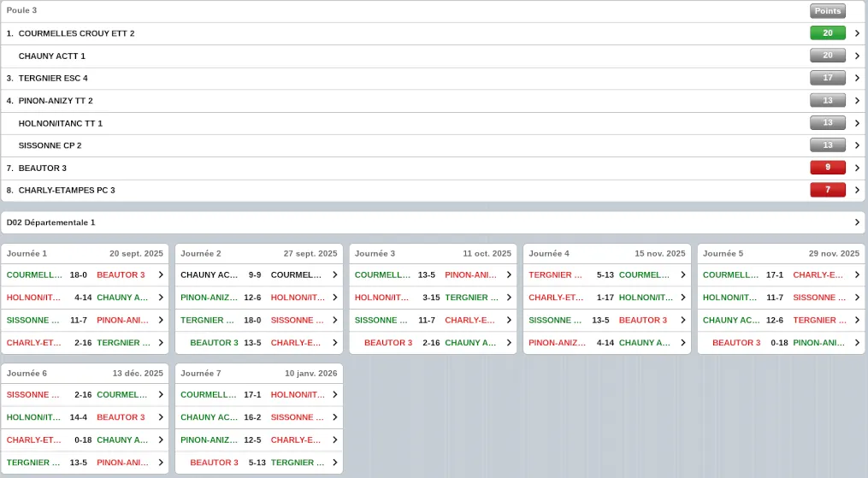Expand the PINON-ANIZY TT 2 row chevron

[x=857, y=101]
